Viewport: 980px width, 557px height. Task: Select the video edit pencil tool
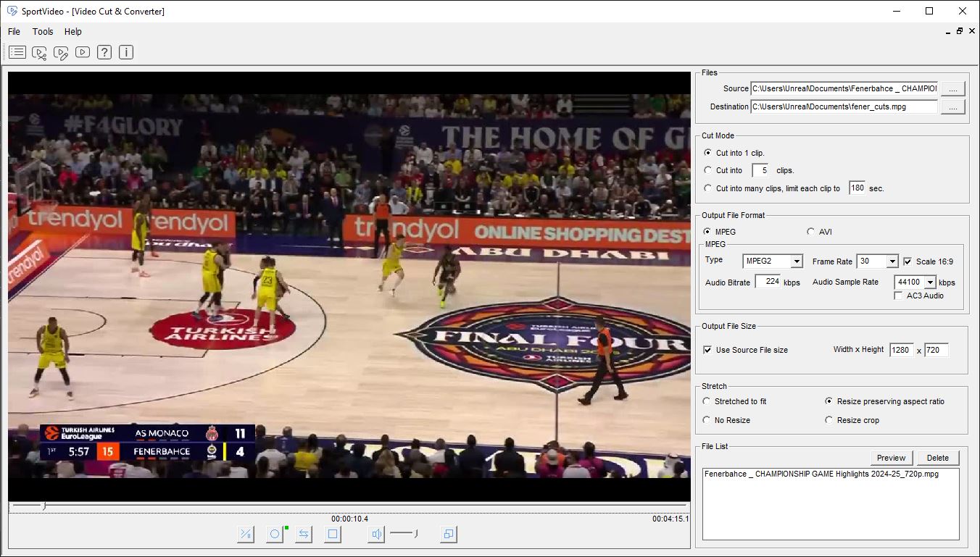61,52
